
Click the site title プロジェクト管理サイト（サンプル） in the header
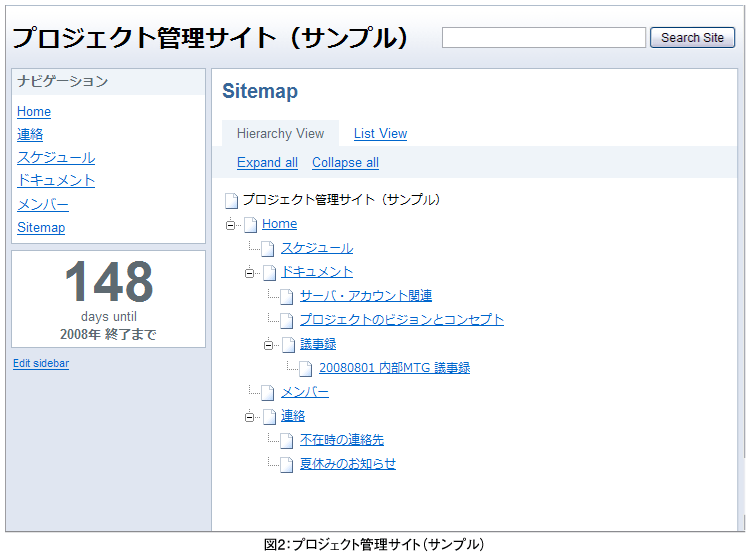coord(210,38)
